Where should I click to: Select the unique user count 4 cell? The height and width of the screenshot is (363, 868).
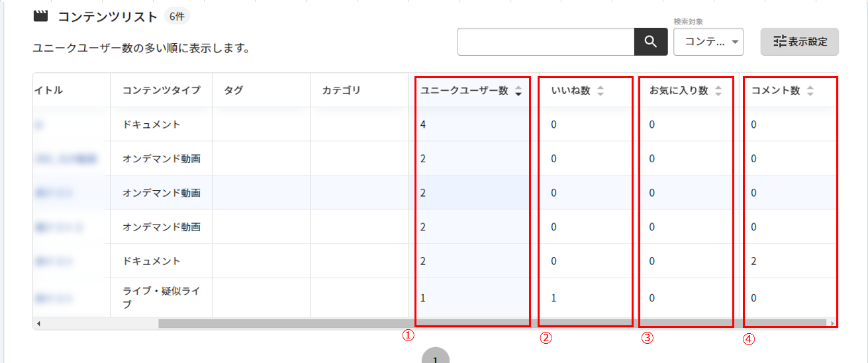[423, 125]
